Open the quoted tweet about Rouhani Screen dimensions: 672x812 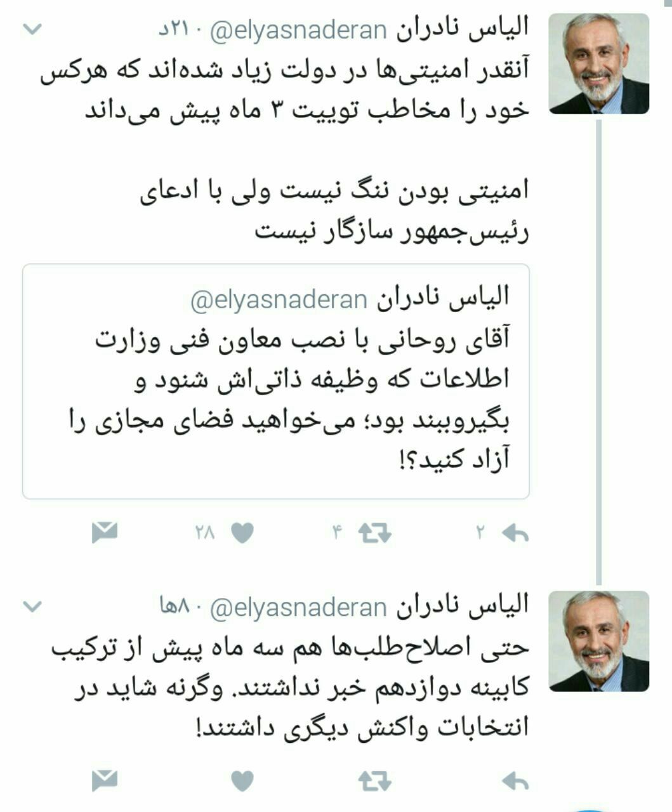point(276,381)
